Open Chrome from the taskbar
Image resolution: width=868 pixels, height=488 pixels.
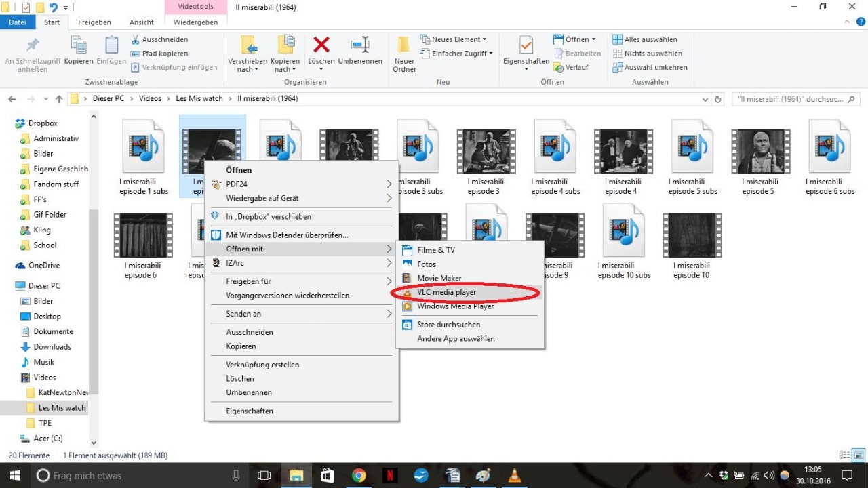pyautogui.click(x=359, y=475)
